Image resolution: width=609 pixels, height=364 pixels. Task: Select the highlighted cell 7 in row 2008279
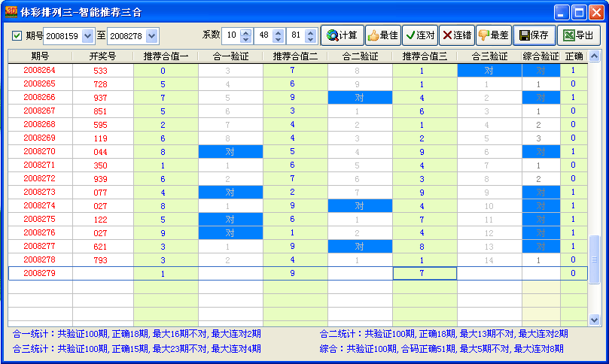click(425, 273)
